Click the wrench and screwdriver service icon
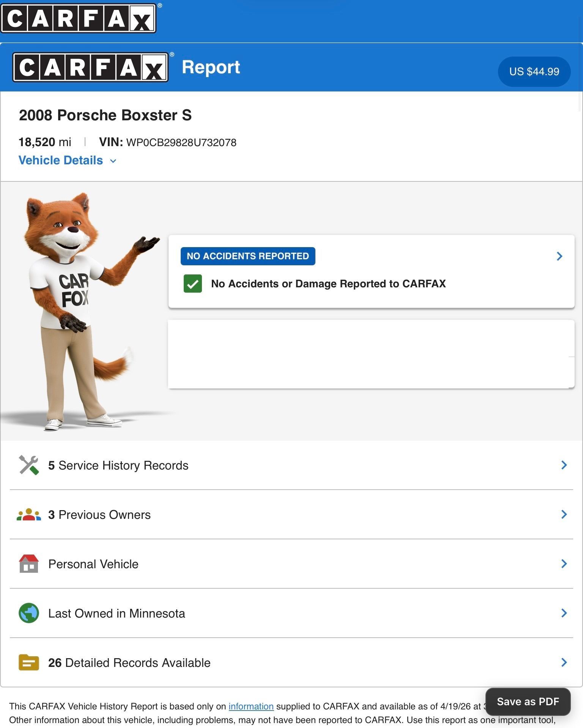Image resolution: width=583 pixels, height=728 pixels. pos(29,465)
